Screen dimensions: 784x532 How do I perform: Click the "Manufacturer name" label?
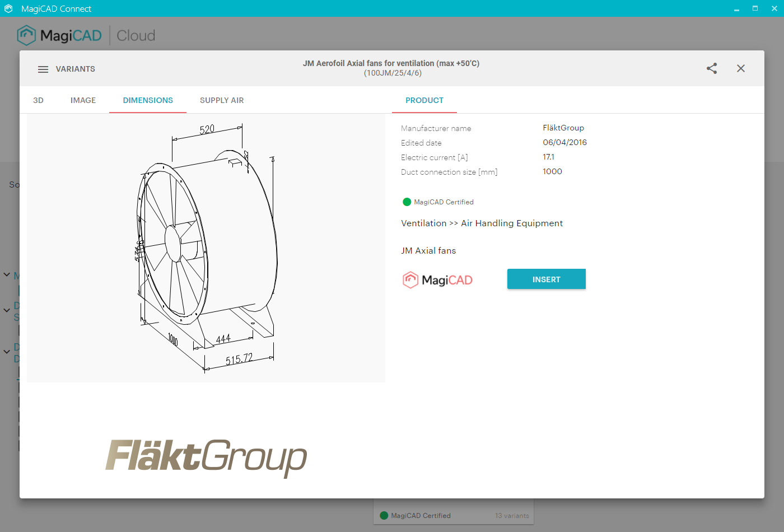(x=436, y=128)
